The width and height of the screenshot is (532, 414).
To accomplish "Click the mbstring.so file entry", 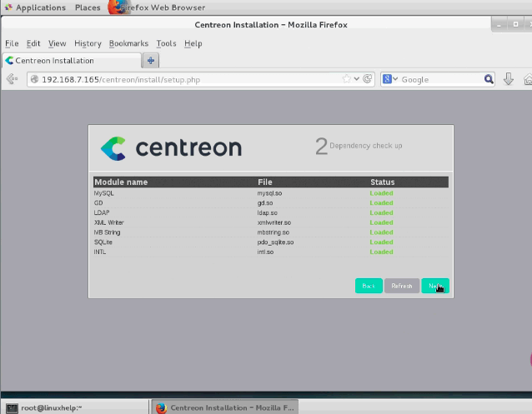I will click(274, 232).
